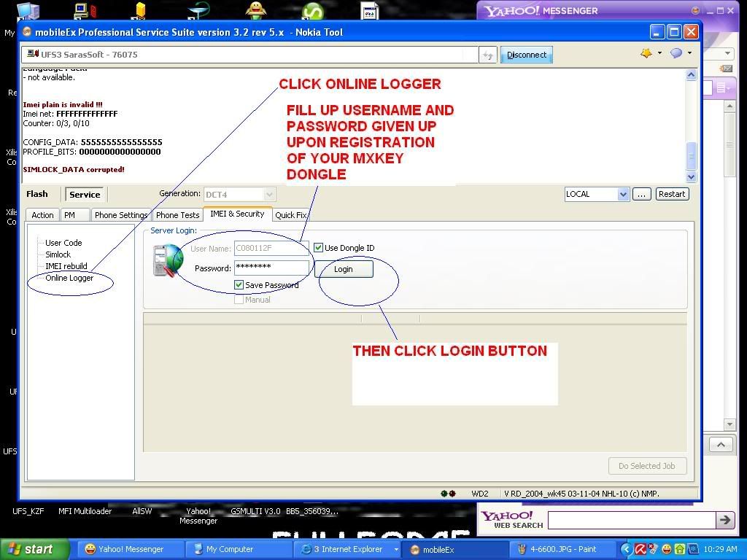Switch to 4-6600.JPG - Paint taskbar button

click(563, 550)
